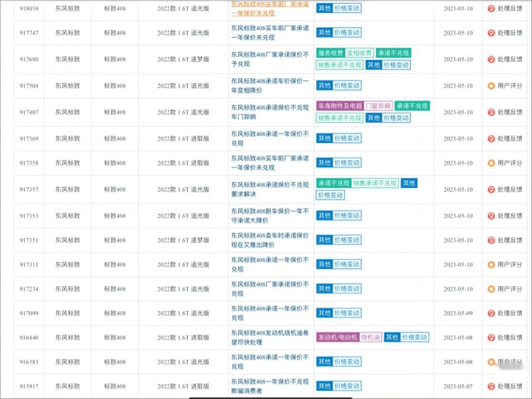This screenshot has width=532, height=399.
Task: Open 东风标致408发动机烧机油希望尽快处理 complaint
Action: tap(270, 338)
